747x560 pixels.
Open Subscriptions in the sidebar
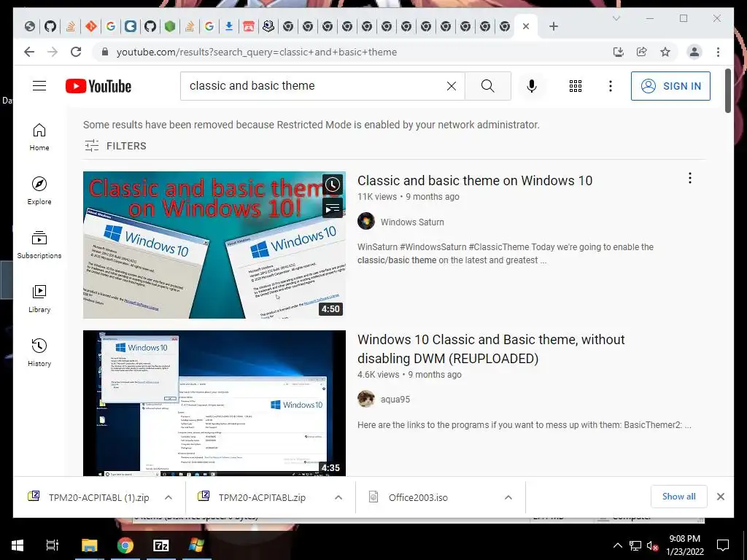[39, 245]
